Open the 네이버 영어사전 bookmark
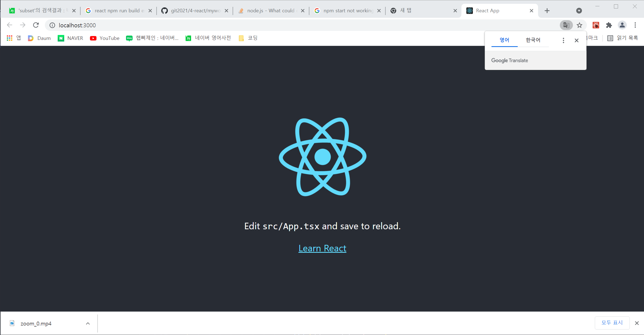The image size is (644, 335). (x=208, y=38)
